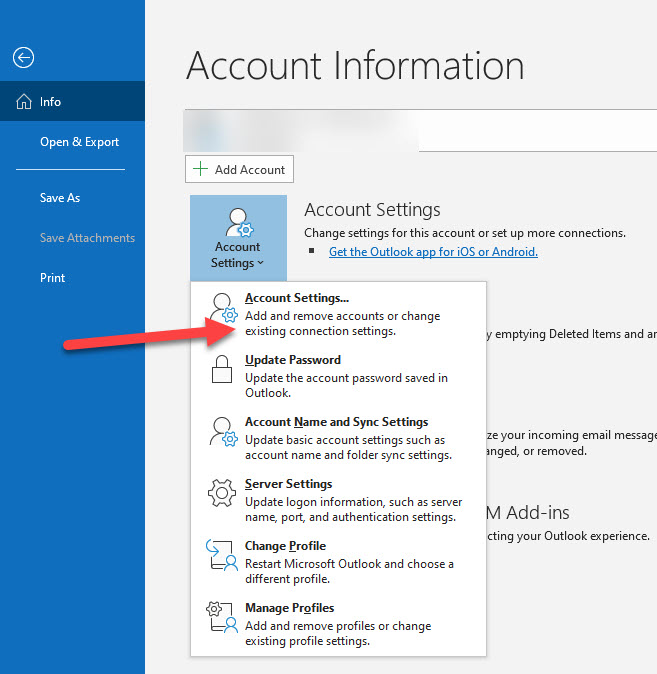Click the green plus icon on Add Account
Viewport: 657px width, 674px height.
(x=200, y=169)
